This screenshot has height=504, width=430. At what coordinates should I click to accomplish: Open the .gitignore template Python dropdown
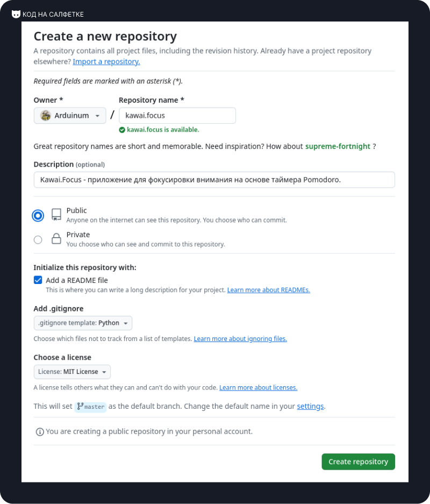tap(83, 323)
